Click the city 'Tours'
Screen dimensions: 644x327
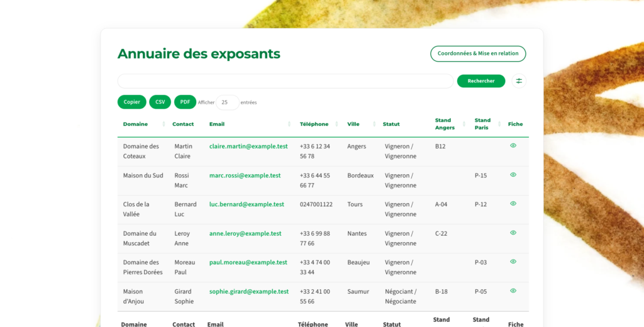coord(355,204)
